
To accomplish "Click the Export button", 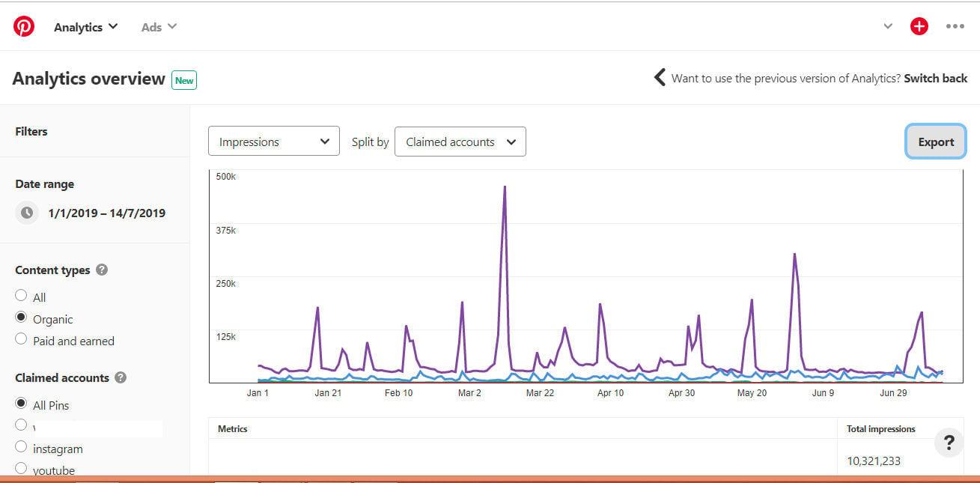I will [935, 142].
